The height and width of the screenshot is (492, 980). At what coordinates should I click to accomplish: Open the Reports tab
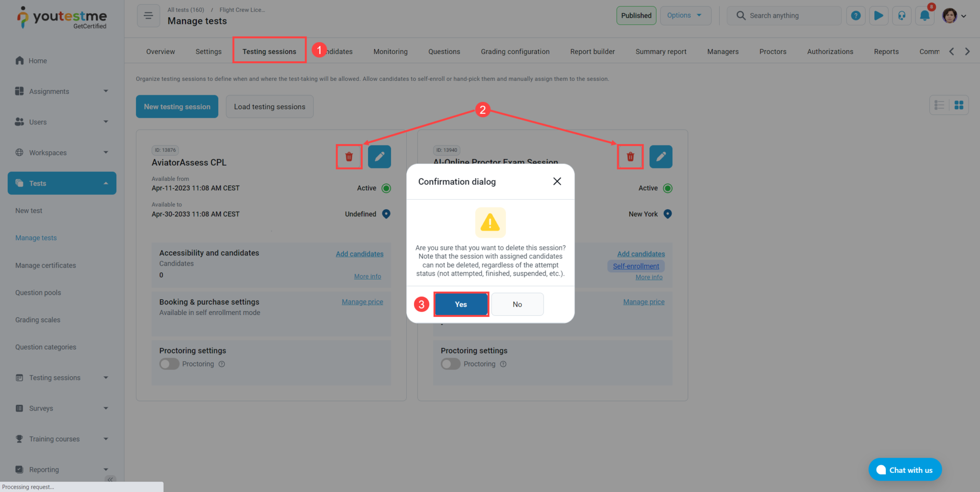click(x=886, y=52)
